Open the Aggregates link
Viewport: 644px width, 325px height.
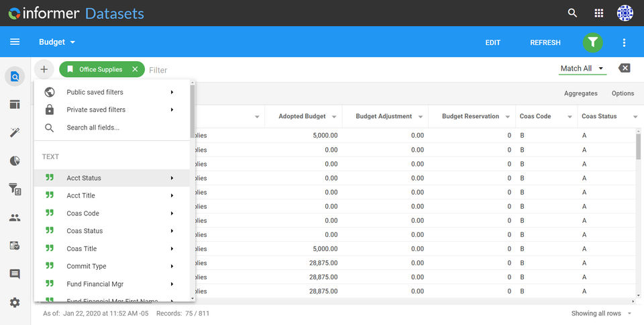[580, 93]
